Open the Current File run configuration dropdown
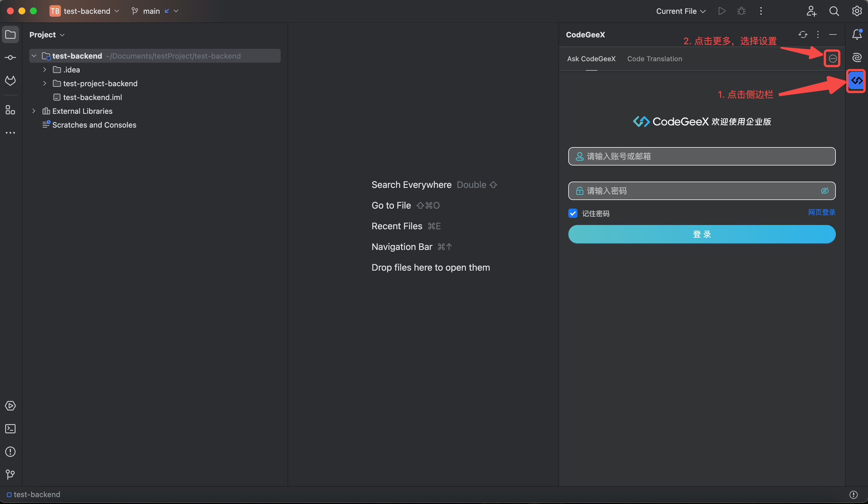Screen dimensions: 868x504 click(x=680, y=11)
